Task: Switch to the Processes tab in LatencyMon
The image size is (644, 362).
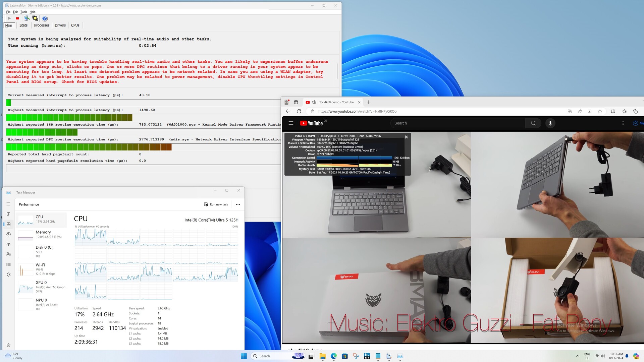Action: [42, 25]
